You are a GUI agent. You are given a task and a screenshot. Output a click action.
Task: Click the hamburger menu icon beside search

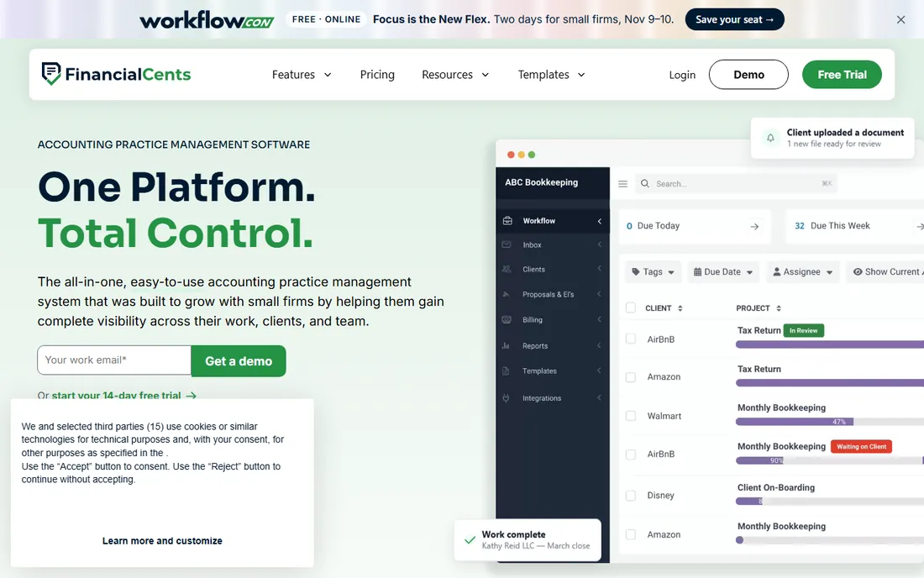click(623, 184)
